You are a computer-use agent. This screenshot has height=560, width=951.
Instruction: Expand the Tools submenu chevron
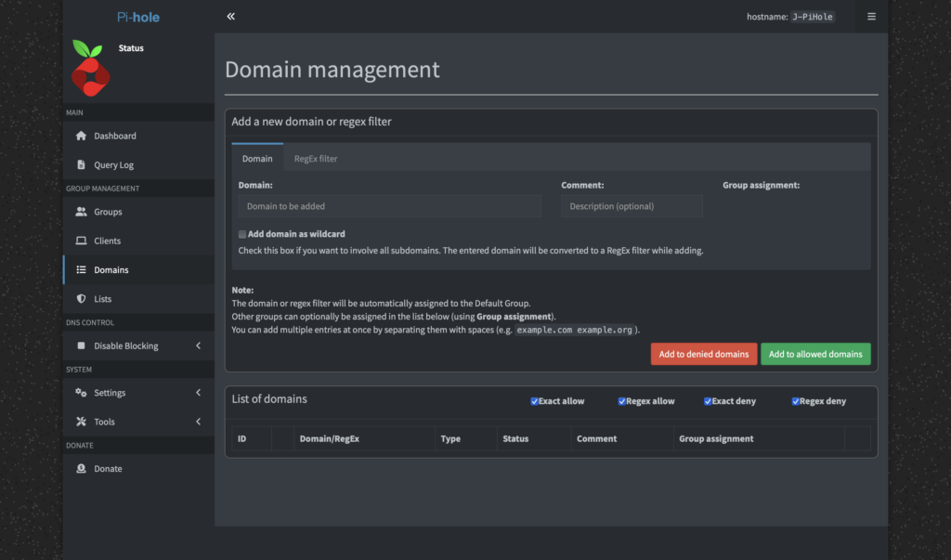point(198,422)
